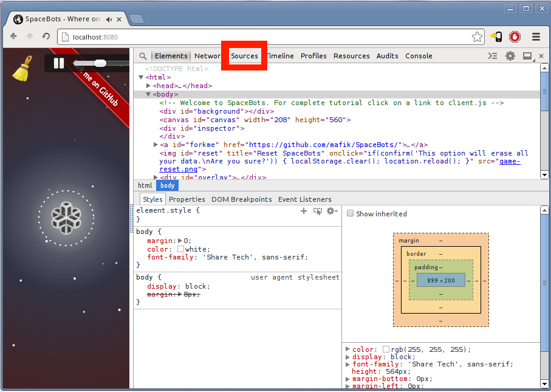The height and width of the screenshot is (392, 551).
Task: Click the DevTools search magnifier icon
Action: pos(143,56)
